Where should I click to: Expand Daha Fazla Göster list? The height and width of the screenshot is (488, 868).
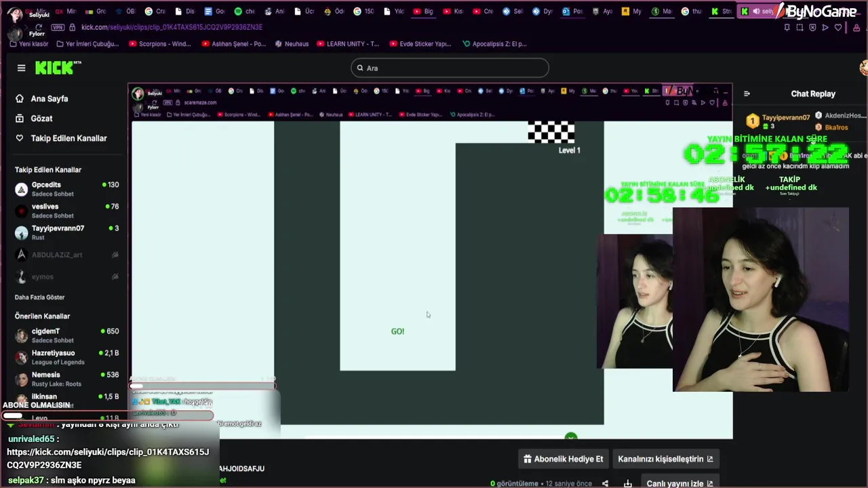tap(40, 298)
